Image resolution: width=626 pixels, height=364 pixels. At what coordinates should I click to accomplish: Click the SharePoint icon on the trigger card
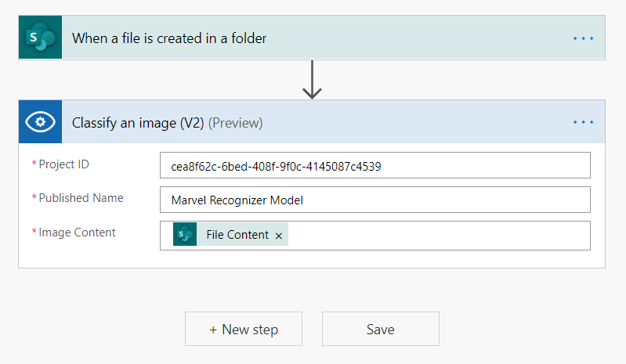[x=40, y=38]
